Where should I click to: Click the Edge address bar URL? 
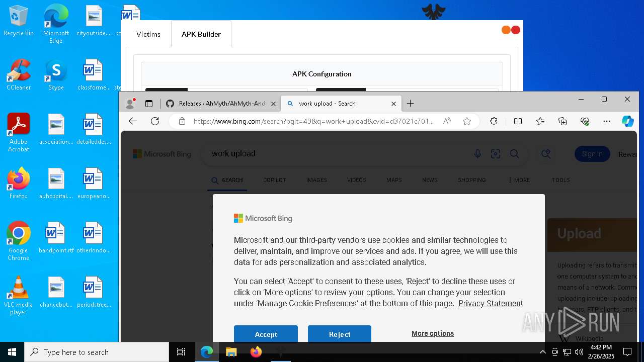313,121
